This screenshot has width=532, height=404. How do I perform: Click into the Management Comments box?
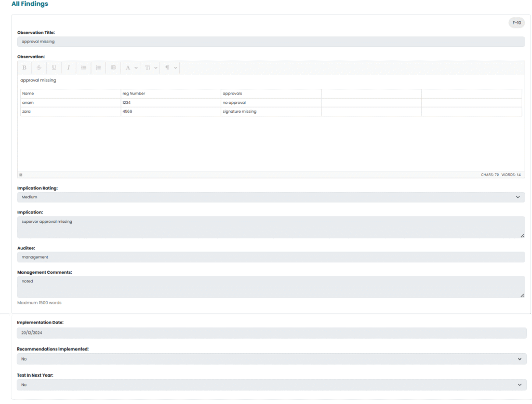271,287
